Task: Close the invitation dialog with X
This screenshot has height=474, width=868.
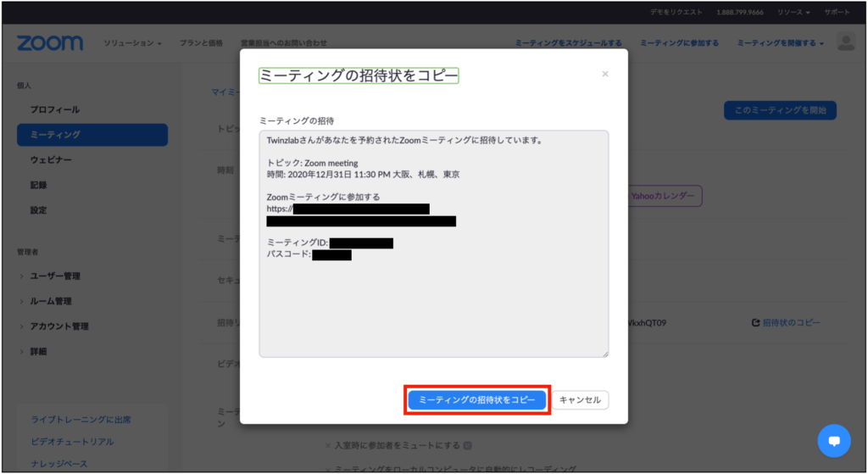Action: pos(605,75)
